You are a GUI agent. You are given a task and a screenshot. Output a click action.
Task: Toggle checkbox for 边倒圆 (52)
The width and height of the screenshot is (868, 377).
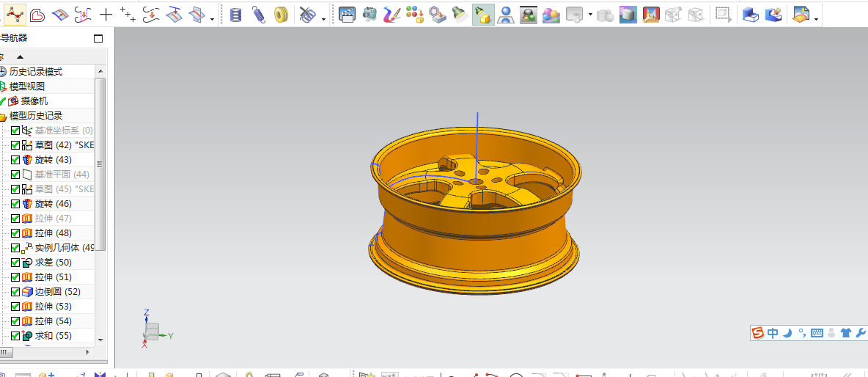tap(15, 292)
